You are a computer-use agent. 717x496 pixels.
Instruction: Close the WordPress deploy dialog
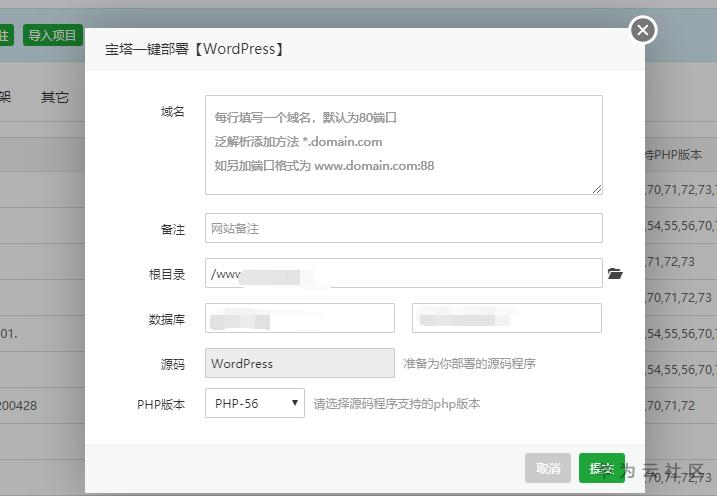(643, 30)
